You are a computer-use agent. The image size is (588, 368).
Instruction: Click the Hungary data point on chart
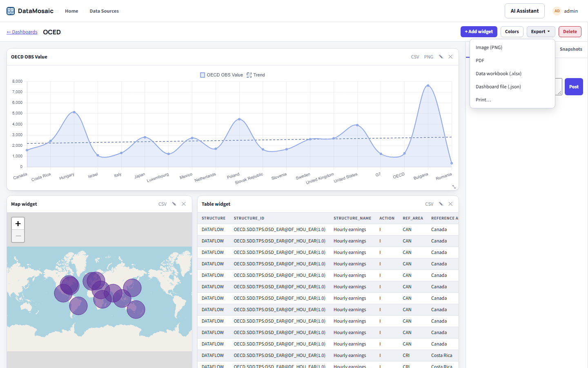[74, 112]
